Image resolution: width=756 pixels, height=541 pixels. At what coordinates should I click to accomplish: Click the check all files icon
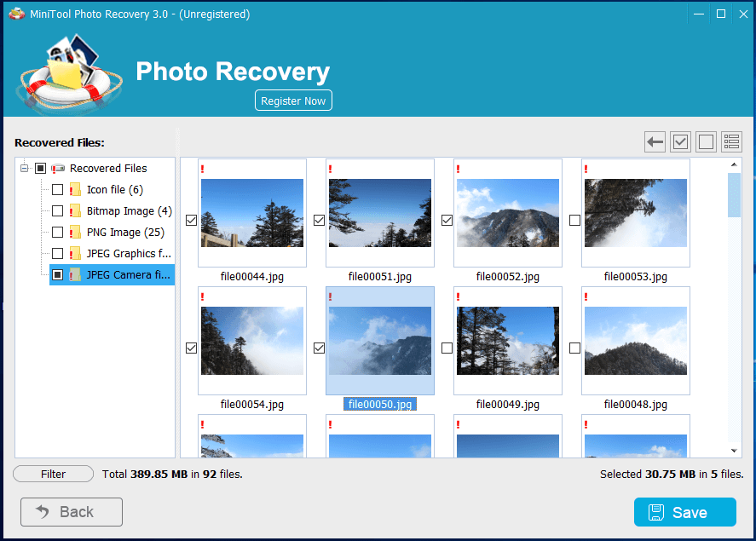[680, 142]
